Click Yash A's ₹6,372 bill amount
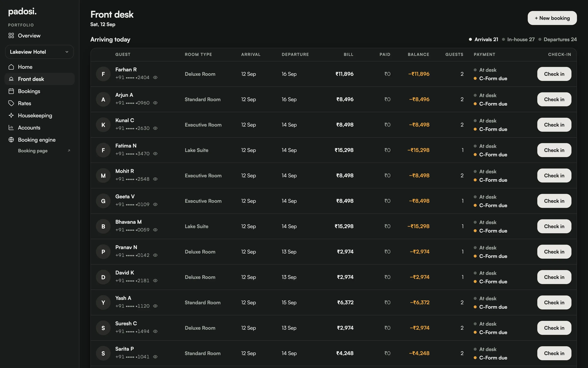The width and height of the screenshot is (588, 368). [345, 303]
